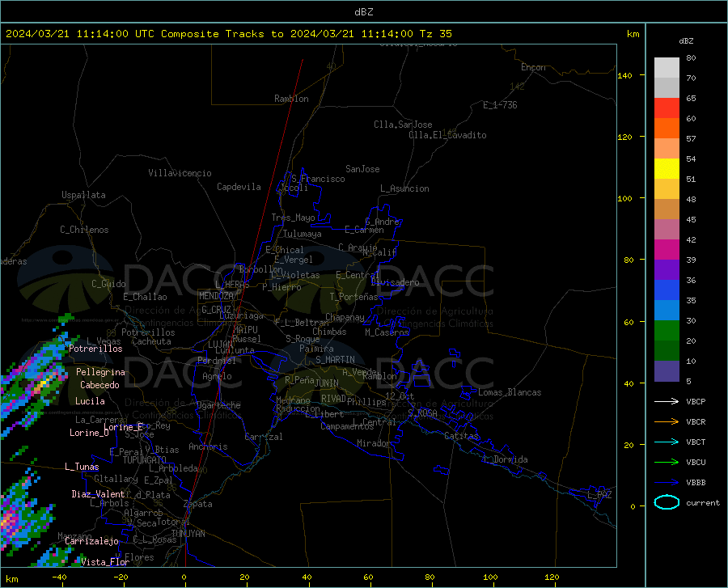
Task: Click the Cacheuta map label
Action: [x=151, y=341]
